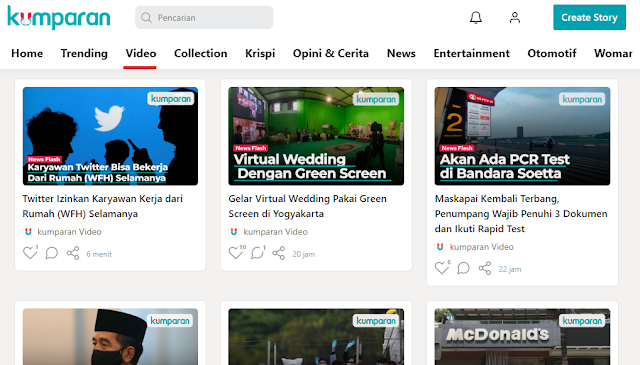The image size is (640, 365).
Task: Share the Twitter WFH story
Action: click(x=73, y=253)
